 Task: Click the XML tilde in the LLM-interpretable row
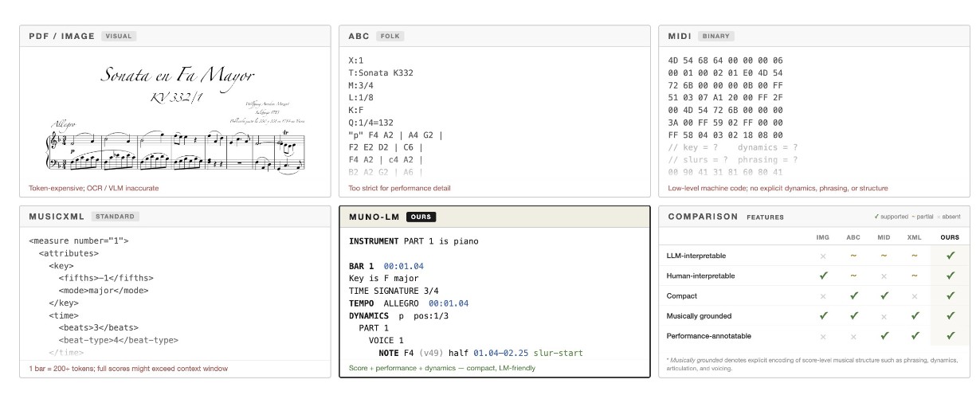914,256
